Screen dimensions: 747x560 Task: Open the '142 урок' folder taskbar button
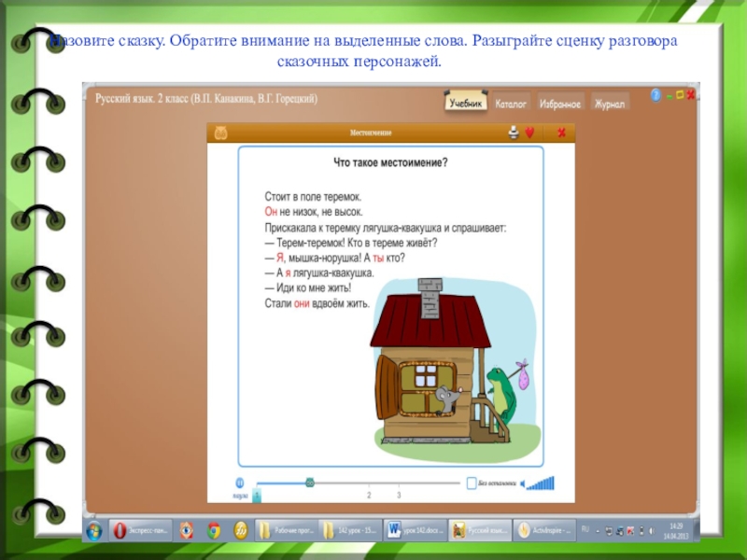click(350, 530)
